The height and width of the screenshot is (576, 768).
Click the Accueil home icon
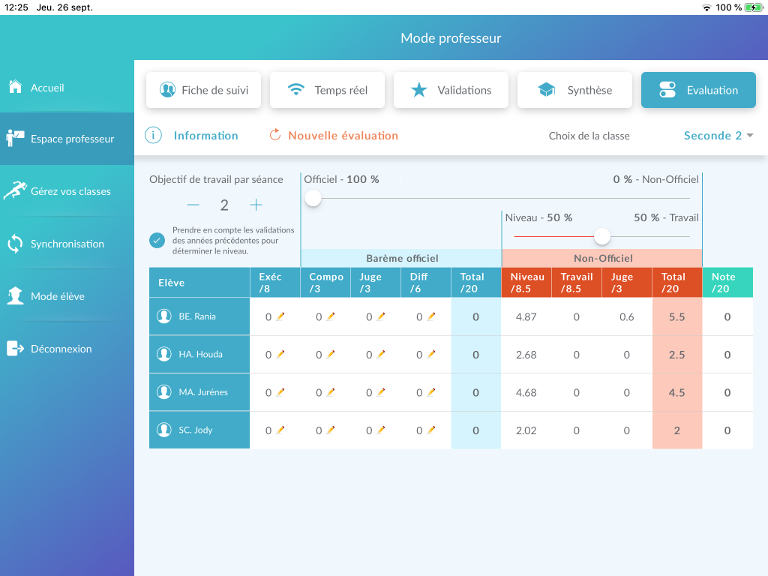15,87
